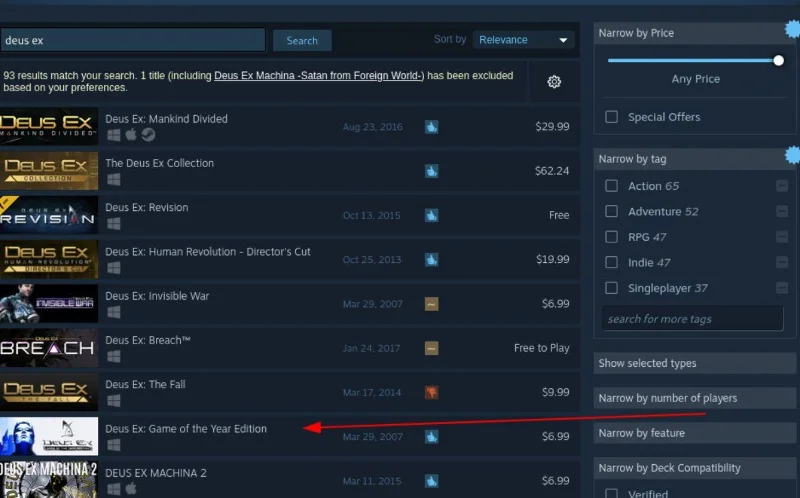
Task: Collapse the Narrow by tag section
Action: pos(694,159)
